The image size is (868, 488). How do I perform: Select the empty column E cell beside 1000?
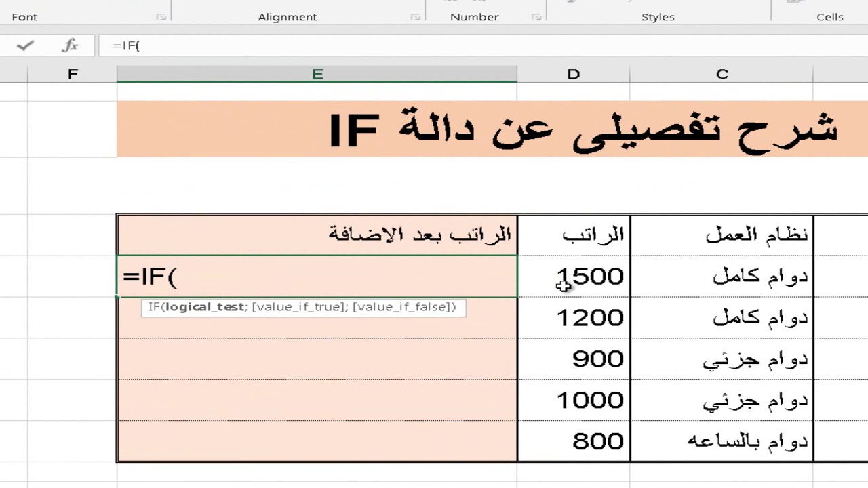point(317,401)
